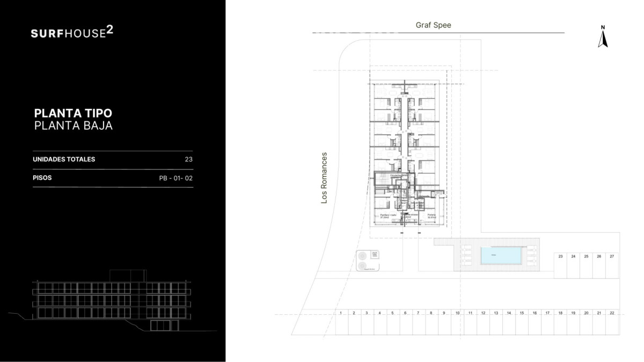Select parking space 10
The image size is (644, 362).
457,322
